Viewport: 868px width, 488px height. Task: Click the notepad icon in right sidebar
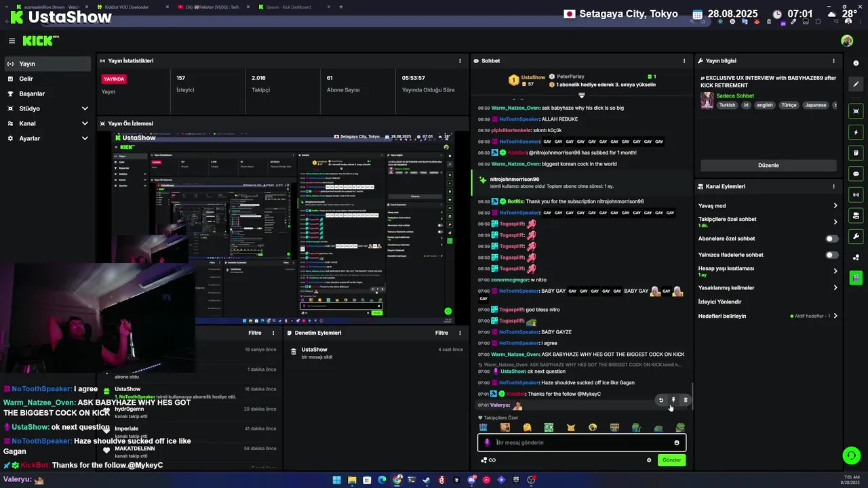tap(856, 153)
